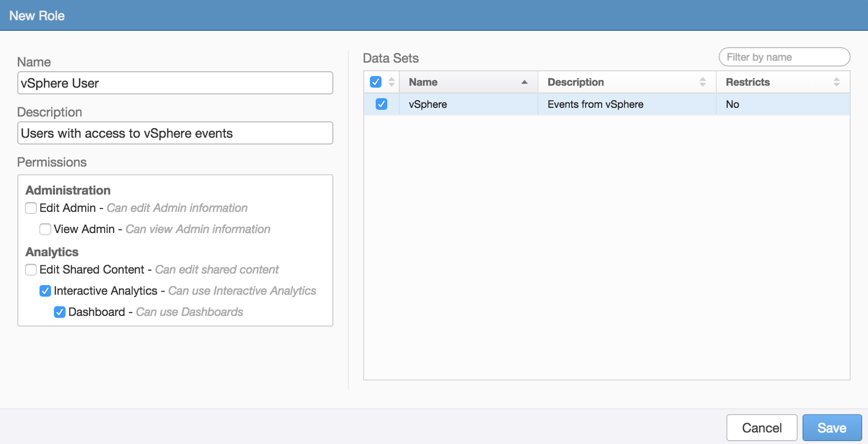Click inside the role Name text field
The width and height of the screenshot is (868, 444).
click(x=175, y=83)
